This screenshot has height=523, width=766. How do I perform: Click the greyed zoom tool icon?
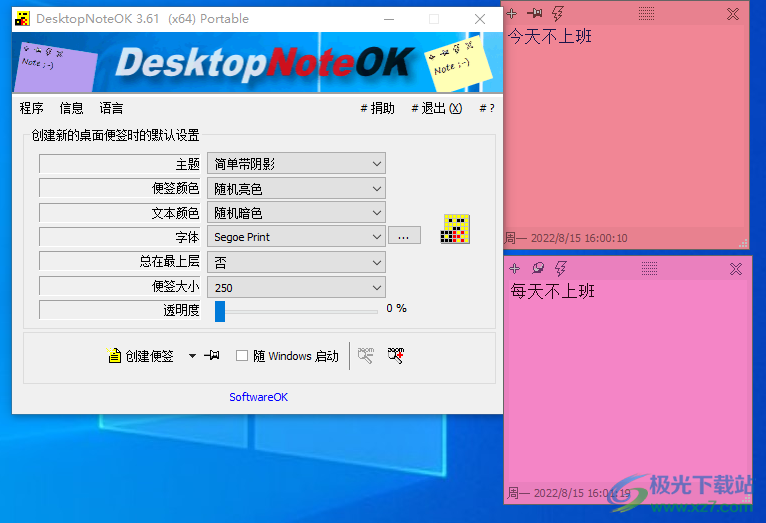click(365, 356)
